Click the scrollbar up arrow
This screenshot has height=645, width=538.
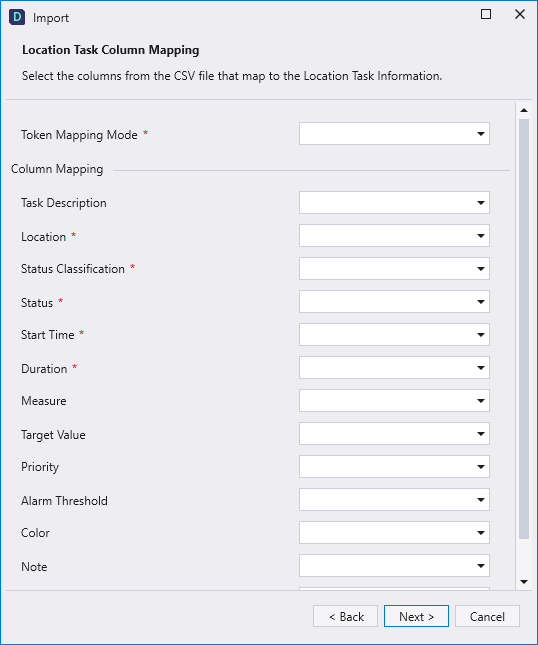pos(524,110)
